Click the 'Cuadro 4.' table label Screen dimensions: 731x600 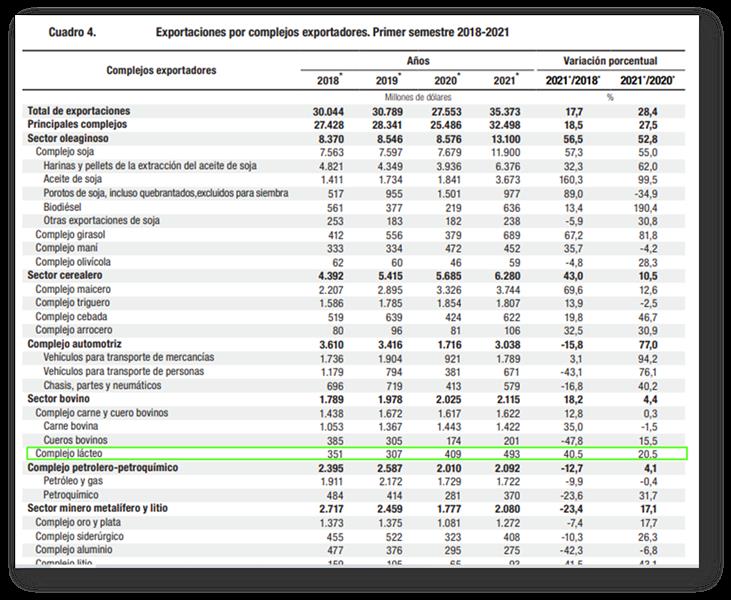[72, 33]
